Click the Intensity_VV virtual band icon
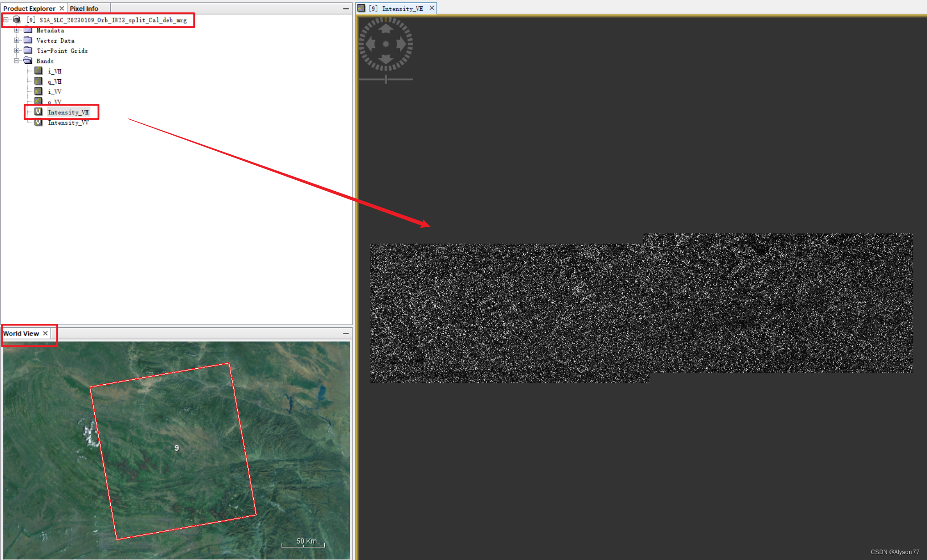This screenshot has height=560, width=927. 39,122
